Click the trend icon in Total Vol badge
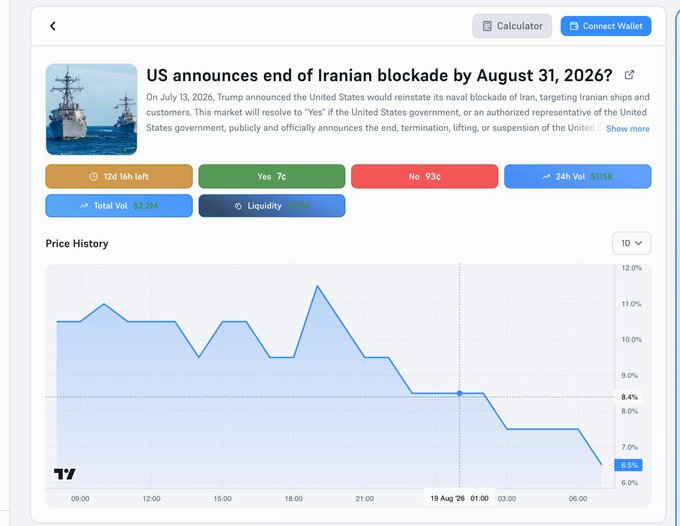 pos(84,206)
